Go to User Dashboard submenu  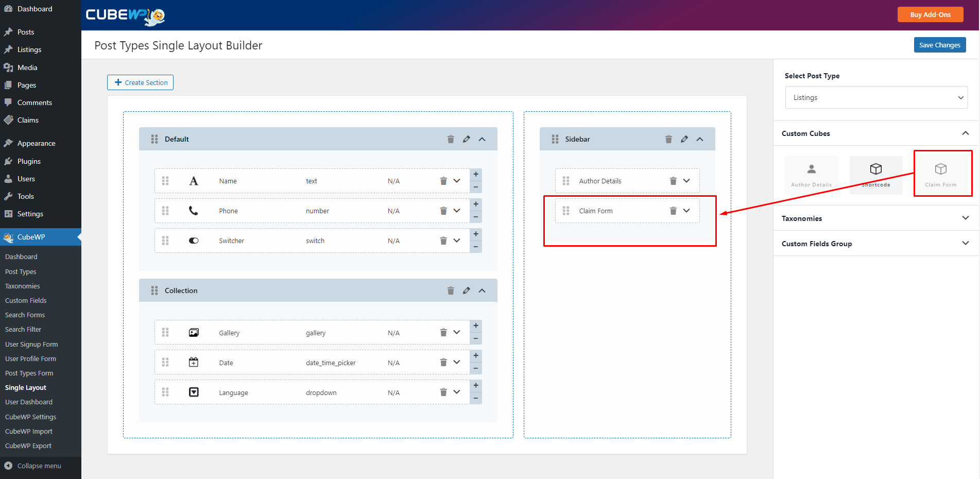click(29, 402)
